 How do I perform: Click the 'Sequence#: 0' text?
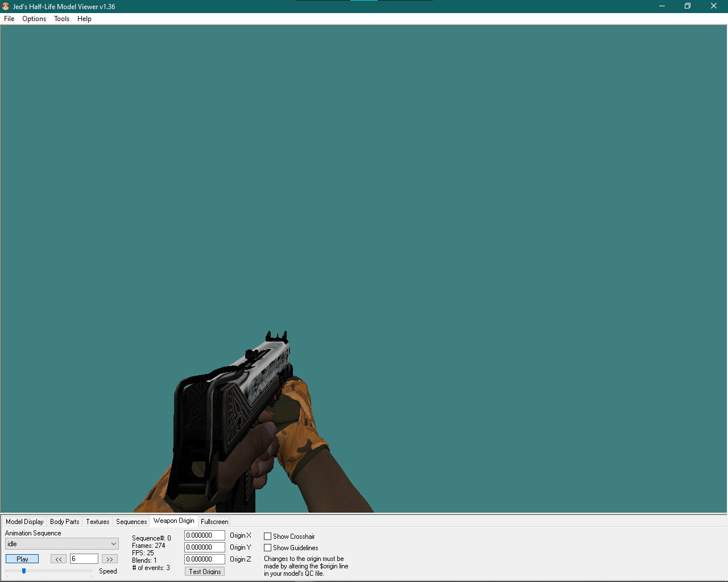[x=151, y=538]
